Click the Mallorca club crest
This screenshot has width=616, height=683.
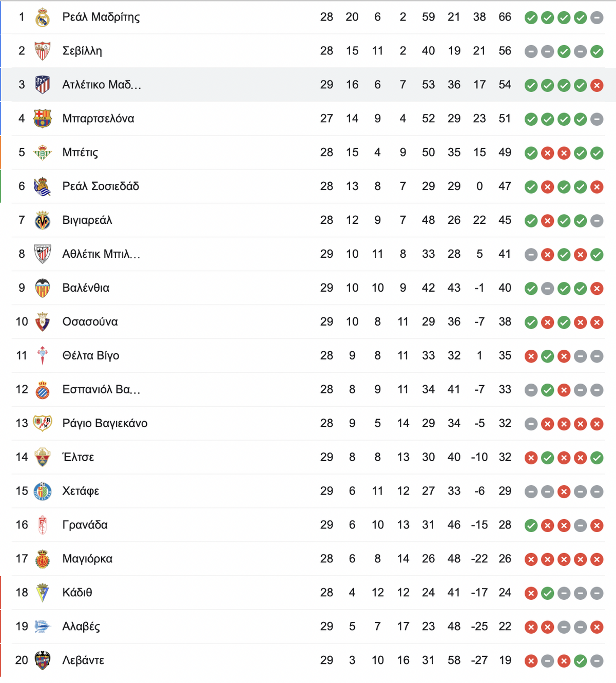pos(43,559)
